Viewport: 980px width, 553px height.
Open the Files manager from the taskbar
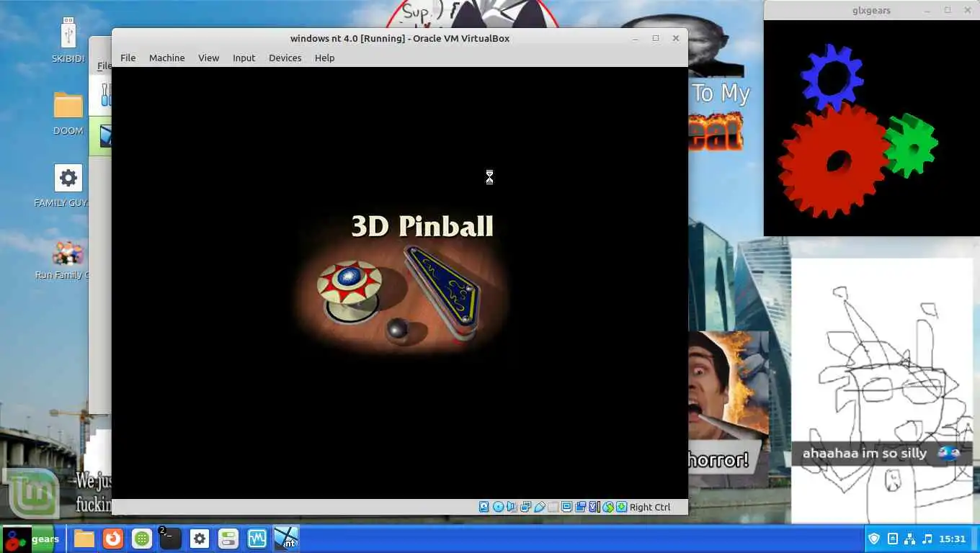(x=84, y=539)
